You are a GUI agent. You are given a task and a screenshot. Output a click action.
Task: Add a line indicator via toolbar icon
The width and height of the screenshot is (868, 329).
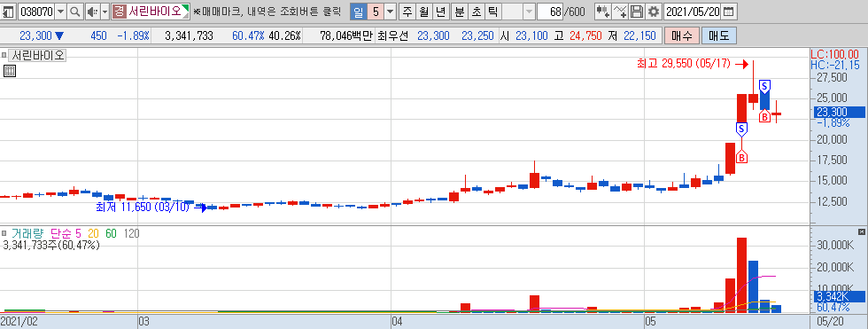tap(621, 11)
